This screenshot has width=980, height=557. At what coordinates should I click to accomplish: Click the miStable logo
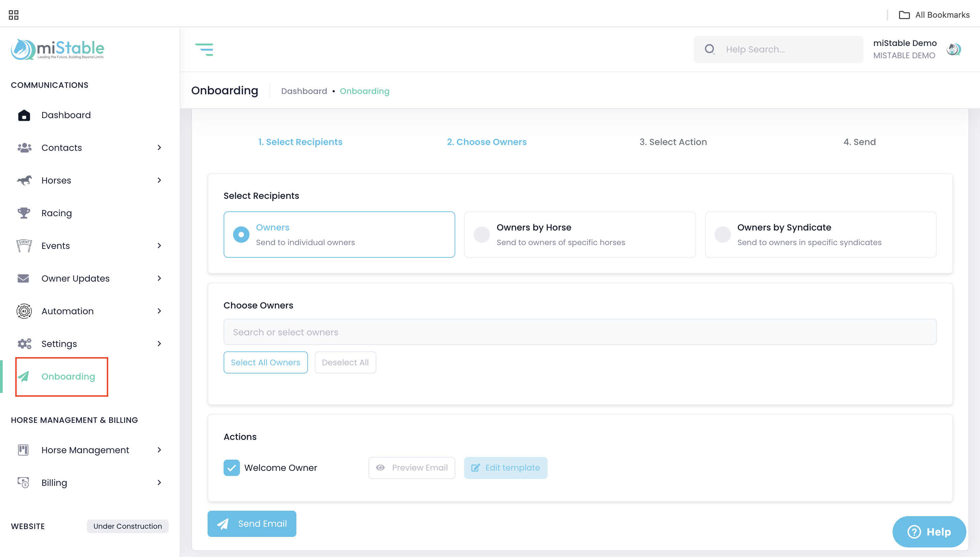coord(57,49)
